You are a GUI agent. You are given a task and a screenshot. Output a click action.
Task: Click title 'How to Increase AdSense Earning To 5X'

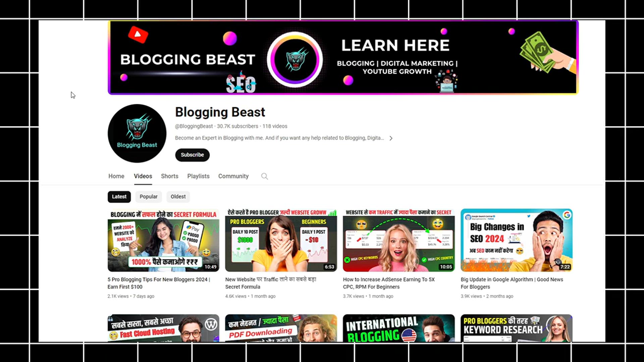(x=389, y=283)
